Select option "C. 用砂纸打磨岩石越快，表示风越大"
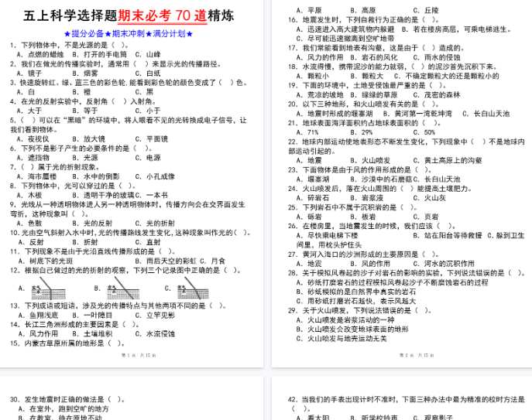 click(x=355, y=302)
